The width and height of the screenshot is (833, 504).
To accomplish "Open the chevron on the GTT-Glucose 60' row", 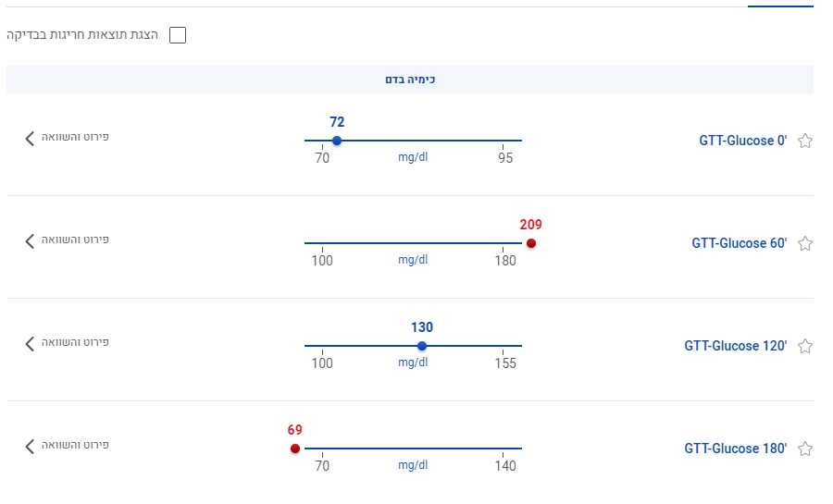I will tap(31, 240).
